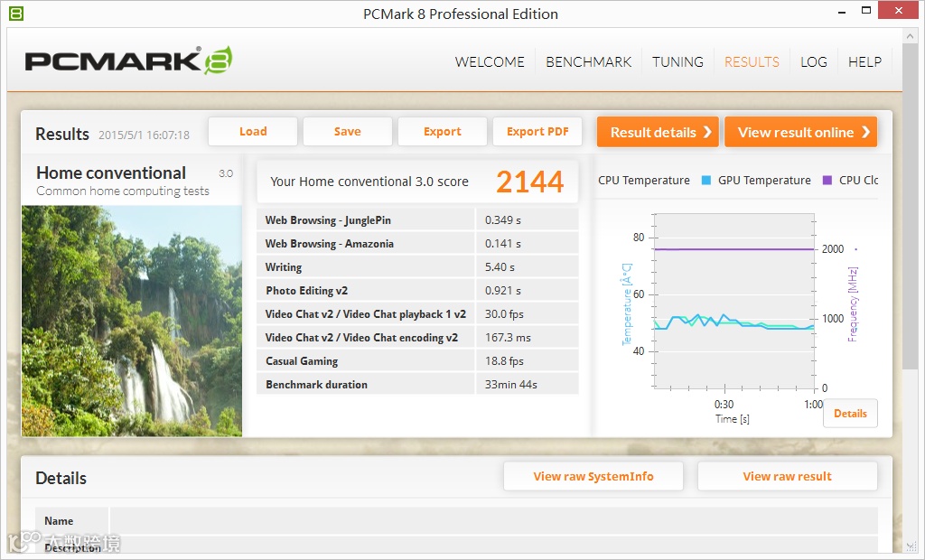Click the Export button
Viewport: 925px width, 560px height.
tap(443, 132)
